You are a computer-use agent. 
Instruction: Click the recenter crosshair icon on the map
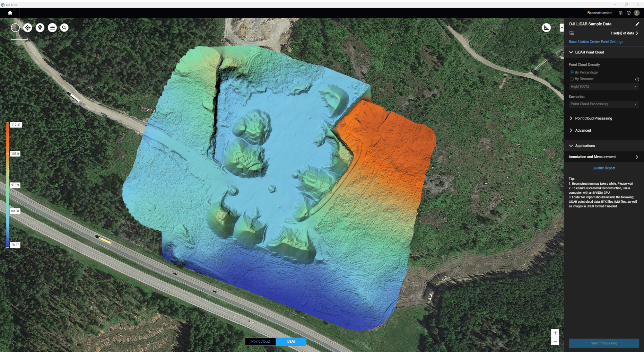tap(27, 27)
